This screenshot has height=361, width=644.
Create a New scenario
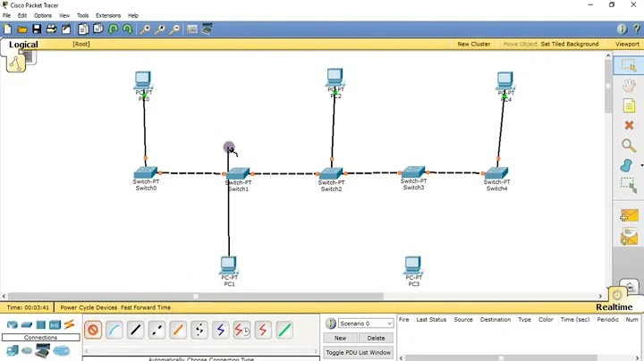click(340, 338)
